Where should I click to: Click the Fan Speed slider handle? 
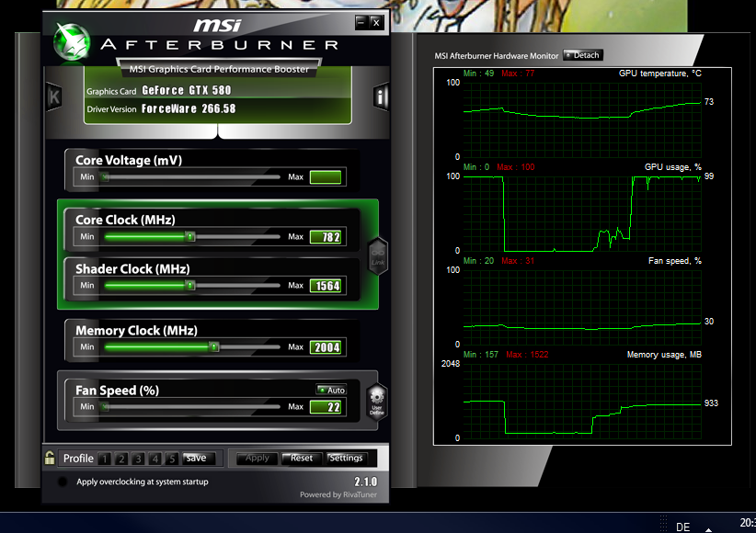(x=105, y=407)
